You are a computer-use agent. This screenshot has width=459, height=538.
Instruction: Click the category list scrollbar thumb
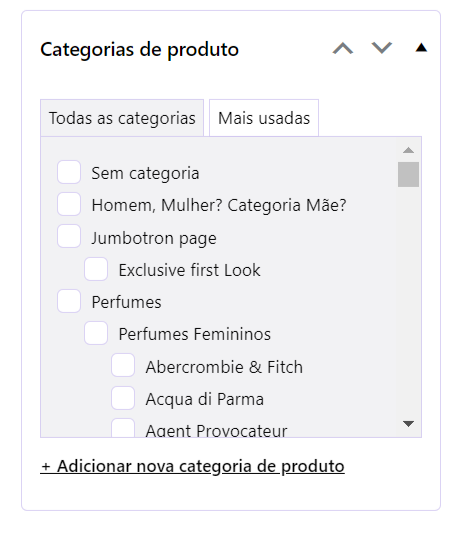tap(408, 175)
